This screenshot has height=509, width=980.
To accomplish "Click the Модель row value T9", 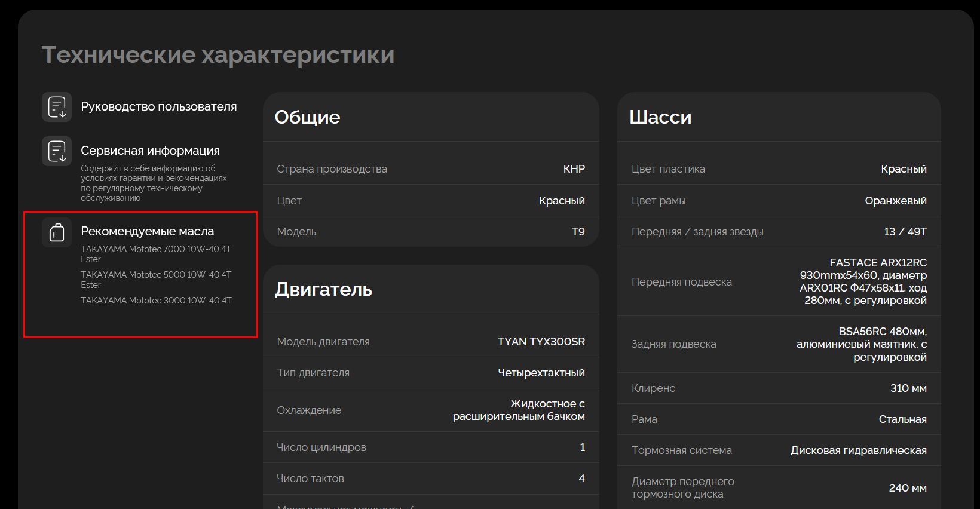I will tap(578, 232).
